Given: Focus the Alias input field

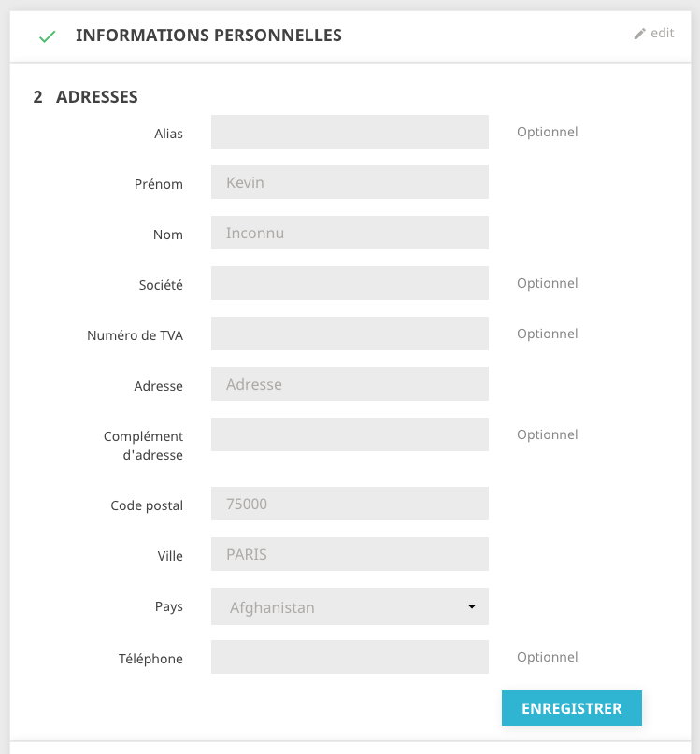Looking at the screenshot, I should coord(350,132).
